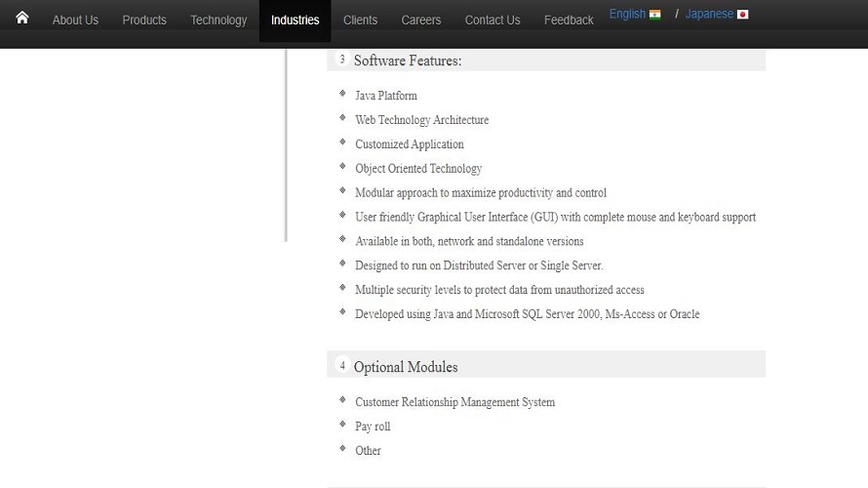The height and width of the screenshot is (488, 868).
Task: Click the bullet icon next to Java Platform
Action: (342, 95)
